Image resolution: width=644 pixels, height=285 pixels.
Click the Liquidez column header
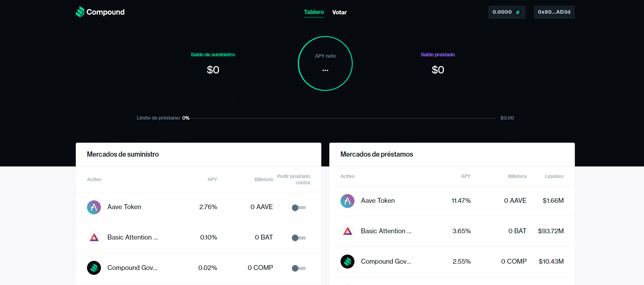tap(554, 176)
